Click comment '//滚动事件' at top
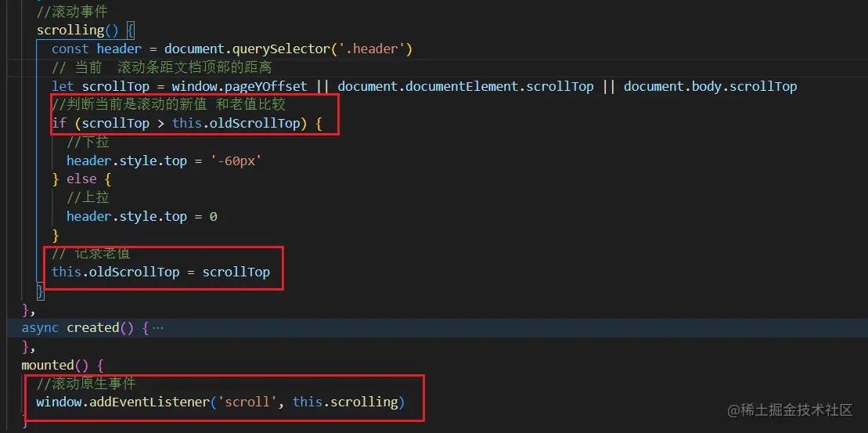 coord(71,11)
